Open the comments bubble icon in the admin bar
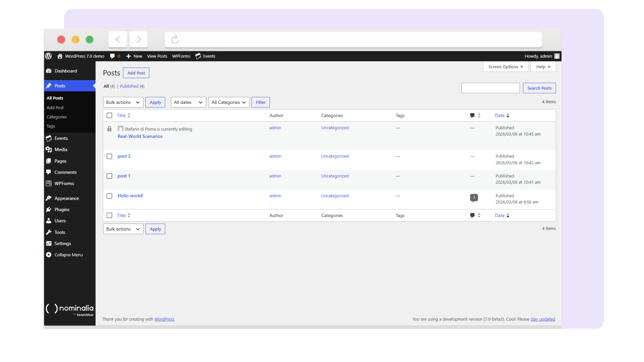644x362 pixels. click(x=112, y=56)
